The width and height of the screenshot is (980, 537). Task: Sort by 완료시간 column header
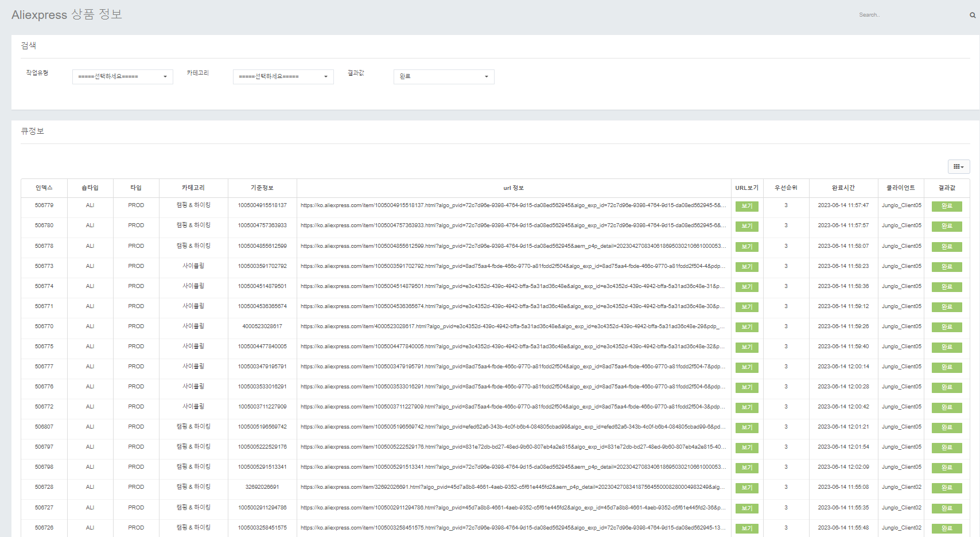pos(843,188)
